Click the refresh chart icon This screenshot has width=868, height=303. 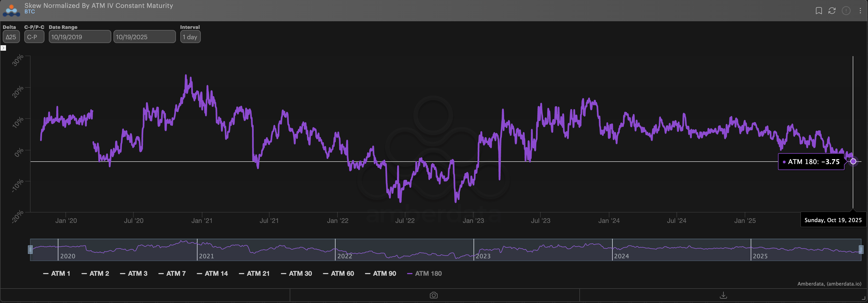click(832, 11)
